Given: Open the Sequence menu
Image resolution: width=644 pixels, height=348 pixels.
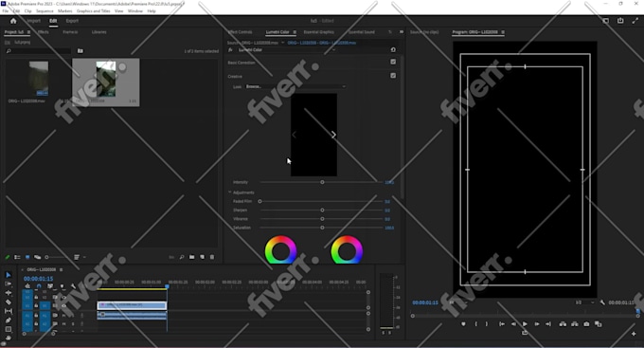Looking at the screenshot, I should [45, 11].
